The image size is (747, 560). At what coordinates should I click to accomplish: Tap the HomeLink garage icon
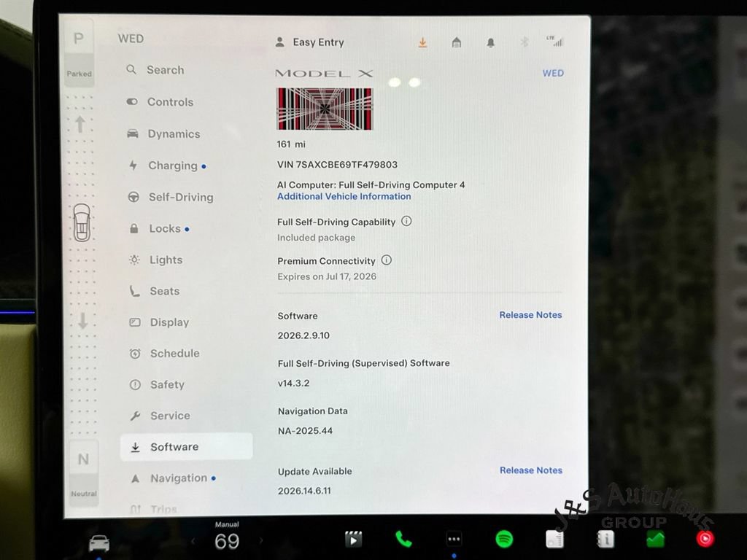[x=457, y=43]
